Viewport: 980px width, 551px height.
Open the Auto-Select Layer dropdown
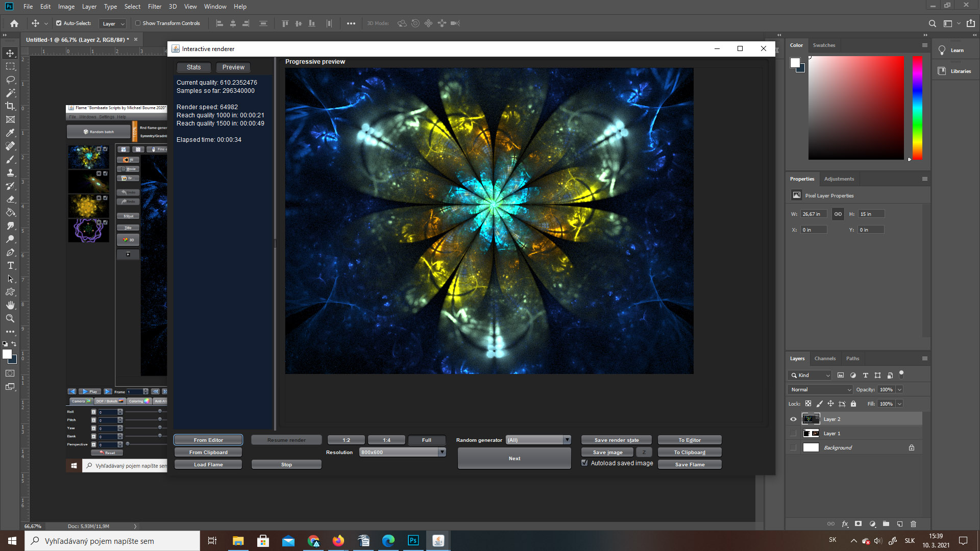[113, 23]
